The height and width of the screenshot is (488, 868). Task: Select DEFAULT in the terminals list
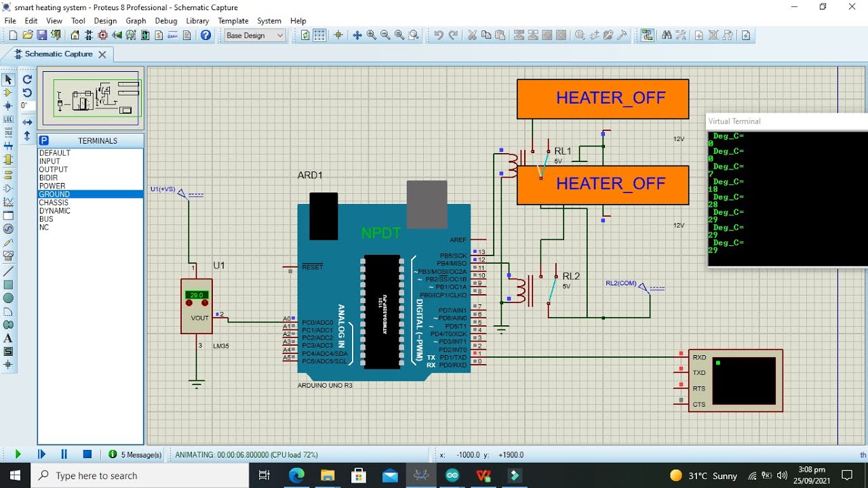click(90, 153)
